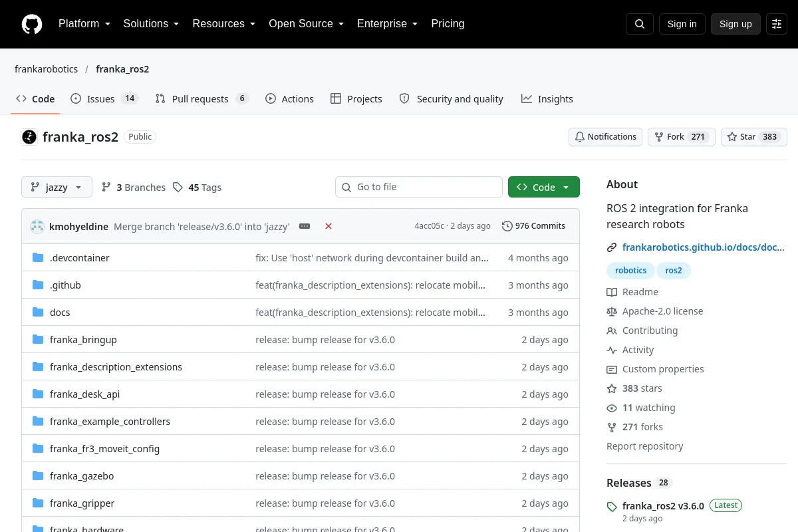Open commit hash 4acc05c

click(429, 226)
